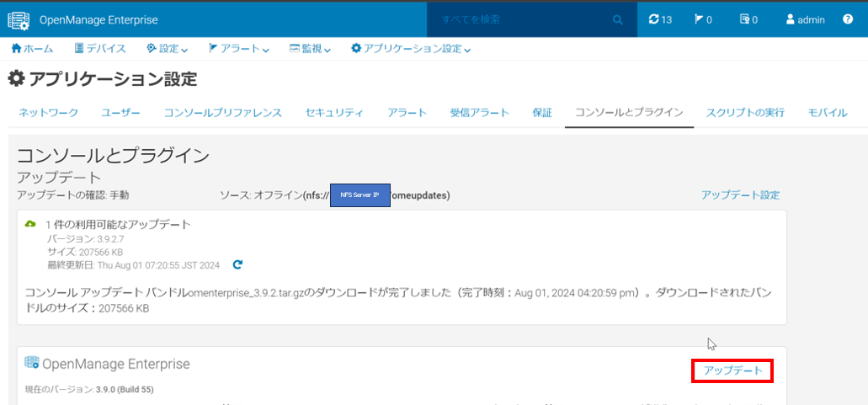Open the jobs indicator showing 13
The image size is (868, 405).
pos(660,20)
